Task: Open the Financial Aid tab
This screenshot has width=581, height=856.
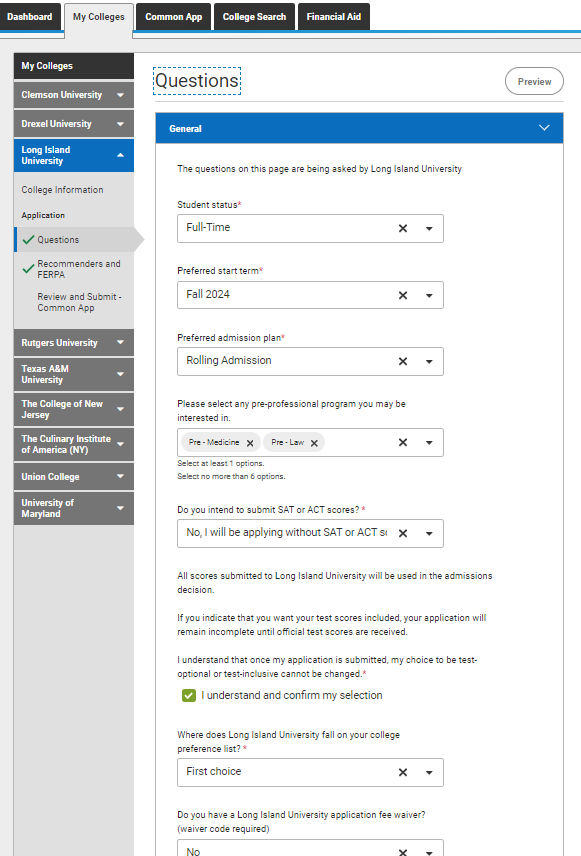Action: (334, 17)
